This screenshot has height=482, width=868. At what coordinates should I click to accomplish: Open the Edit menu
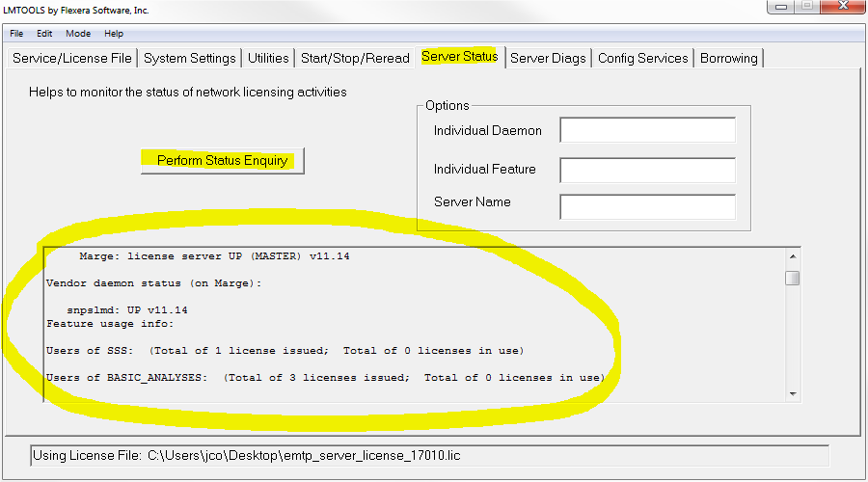[44, 34]
